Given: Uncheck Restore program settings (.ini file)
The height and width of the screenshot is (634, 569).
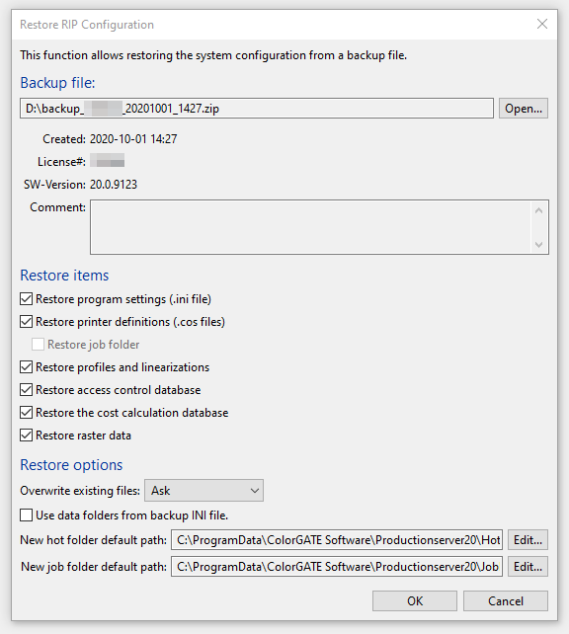Looking at the screenshot, I should (x=26, y=299).
